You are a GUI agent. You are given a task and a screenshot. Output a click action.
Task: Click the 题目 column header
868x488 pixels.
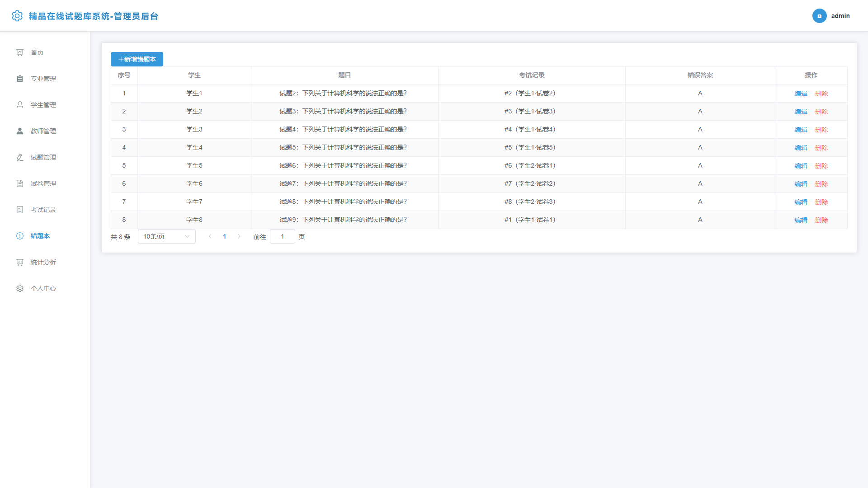(x=344, y=75)
